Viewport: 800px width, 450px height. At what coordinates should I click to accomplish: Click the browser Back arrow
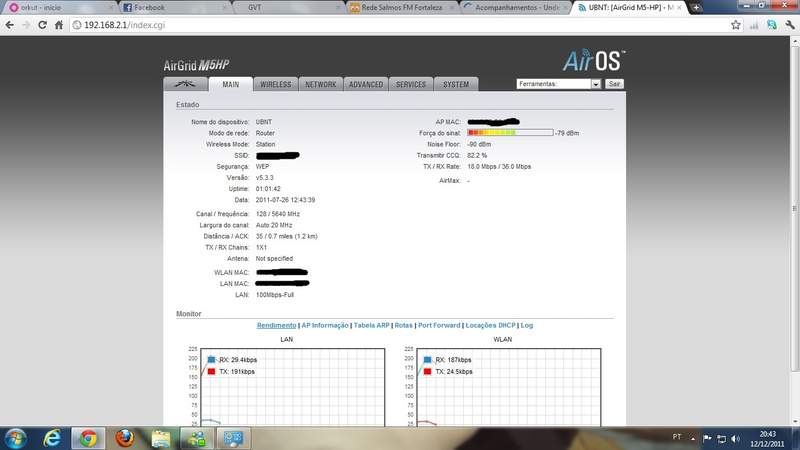click(10, 25)
